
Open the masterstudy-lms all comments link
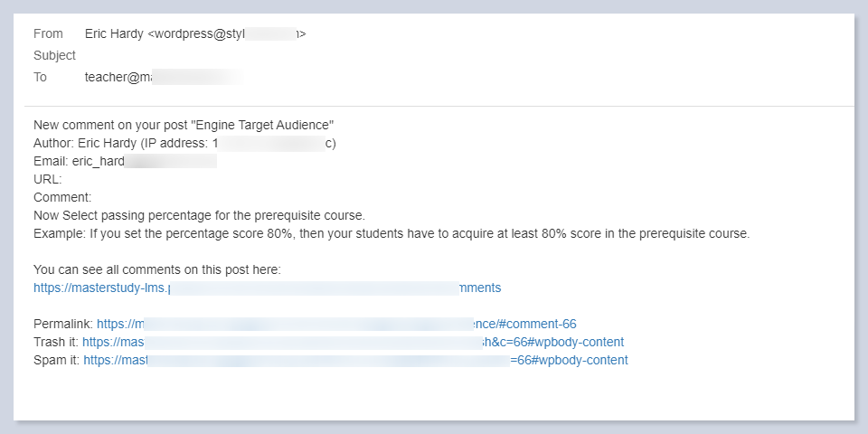click(267, 288)
